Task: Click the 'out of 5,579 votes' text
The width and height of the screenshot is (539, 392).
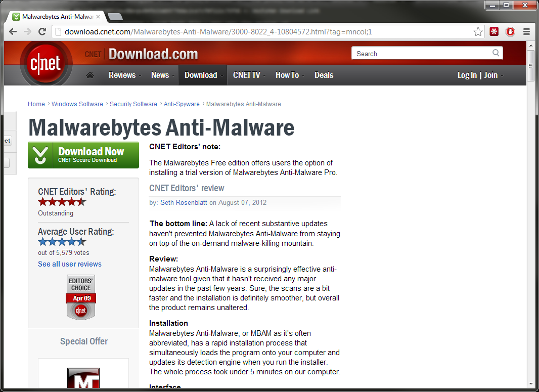Action: tap(64, 253)
